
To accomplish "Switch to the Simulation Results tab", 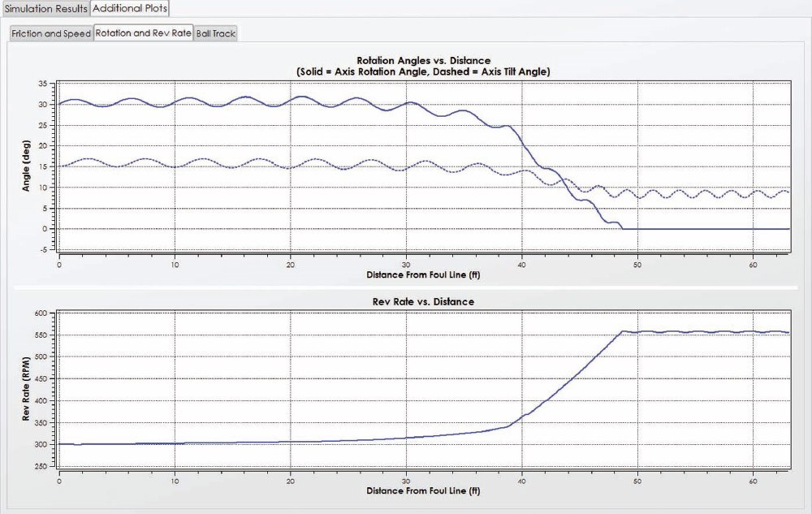I will coord(45,7).
